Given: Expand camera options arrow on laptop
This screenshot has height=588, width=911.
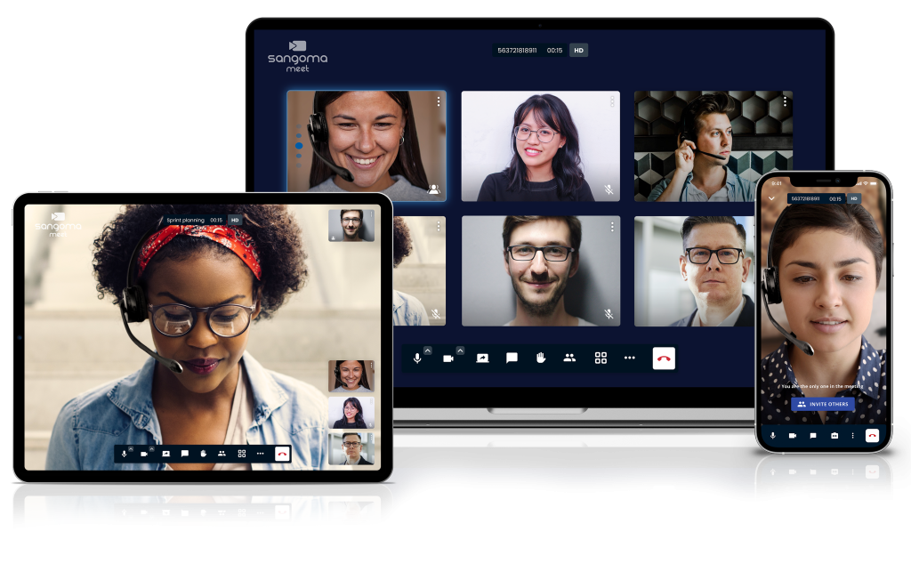Looking at the screenshot, I should [460, 350].
